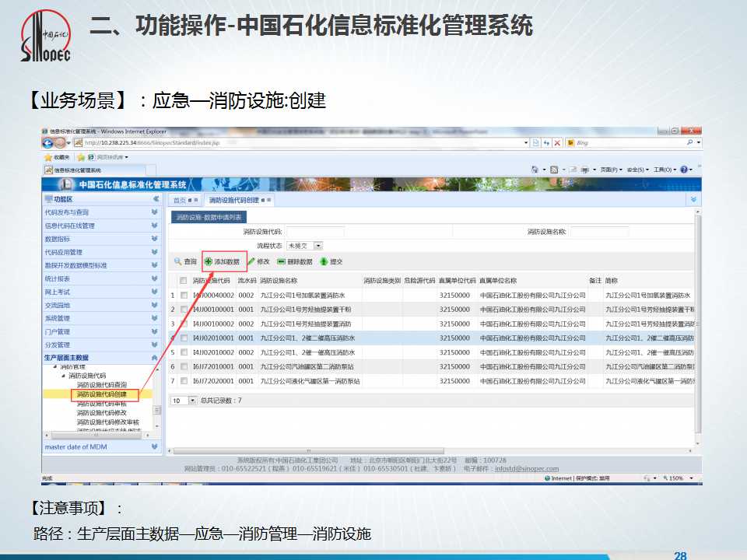The image size is (747, 560).
Task: Click the 查询 search button
Action: 185,261
